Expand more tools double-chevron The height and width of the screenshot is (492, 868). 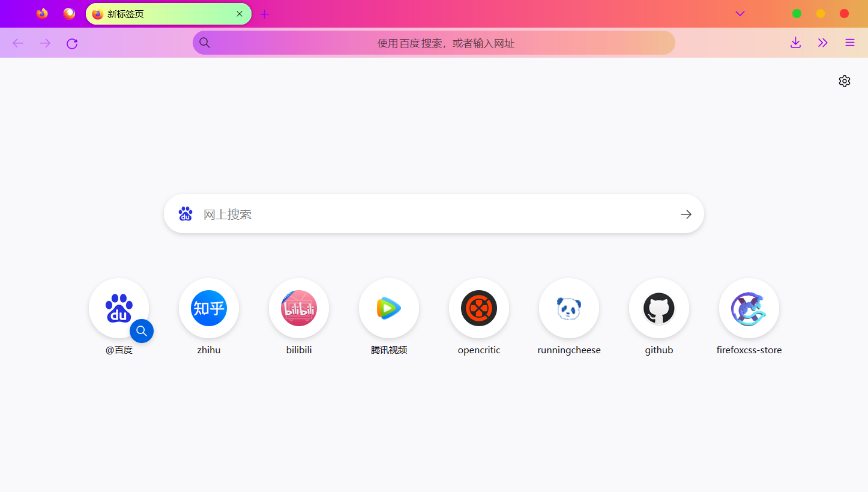823,43
